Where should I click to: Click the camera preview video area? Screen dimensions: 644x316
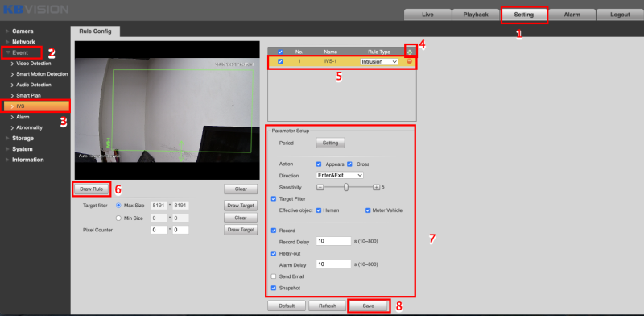pos(167,110)
